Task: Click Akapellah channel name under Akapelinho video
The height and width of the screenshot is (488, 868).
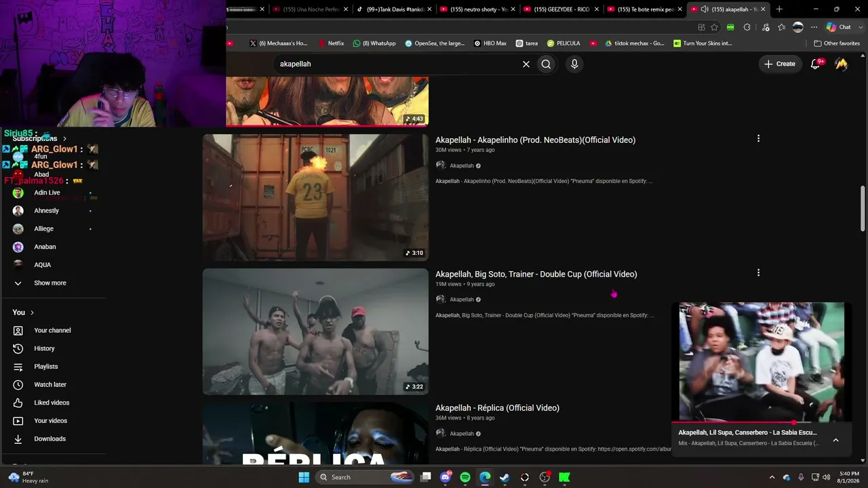Action: [462, 165]
